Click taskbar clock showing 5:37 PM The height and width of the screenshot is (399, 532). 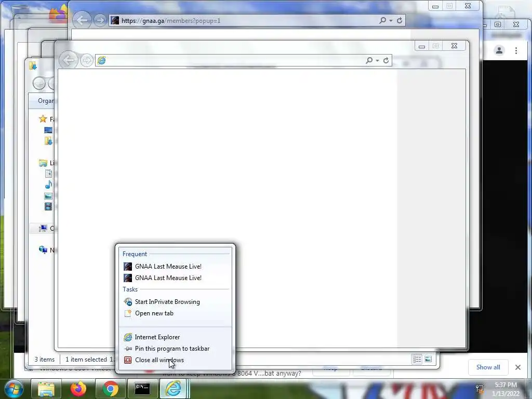point(506,389)
